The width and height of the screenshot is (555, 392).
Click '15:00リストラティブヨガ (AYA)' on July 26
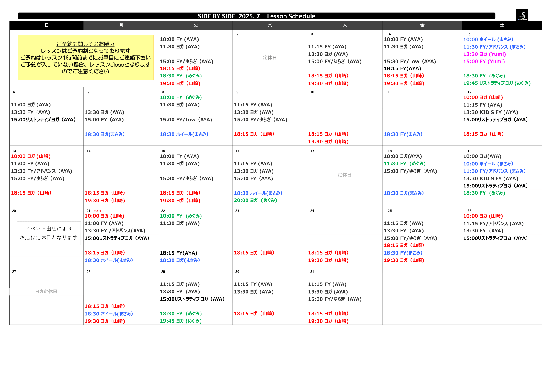pyautogui.click(x=495, y=238)
